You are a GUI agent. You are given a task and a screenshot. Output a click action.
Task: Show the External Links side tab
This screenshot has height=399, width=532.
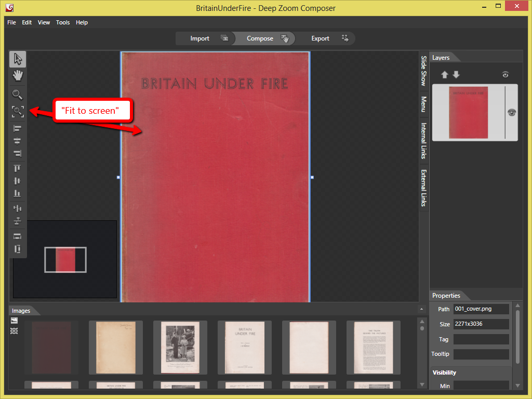point(423,188)
